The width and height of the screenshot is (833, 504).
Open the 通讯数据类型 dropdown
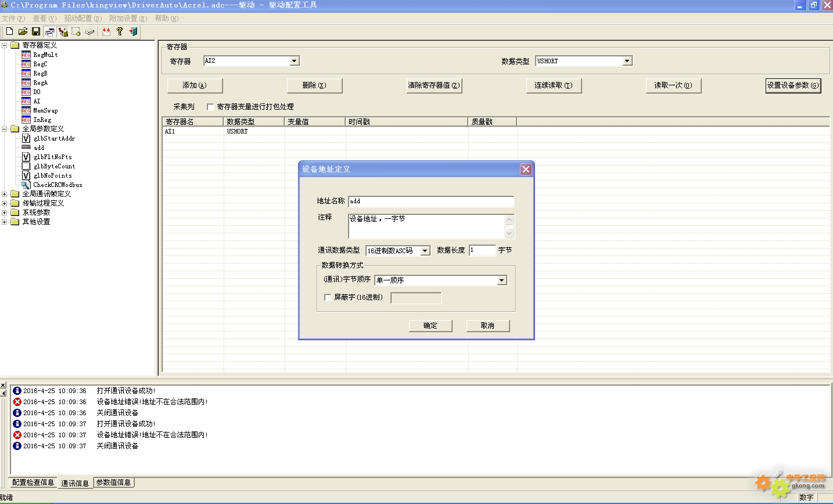click(425, 251)
